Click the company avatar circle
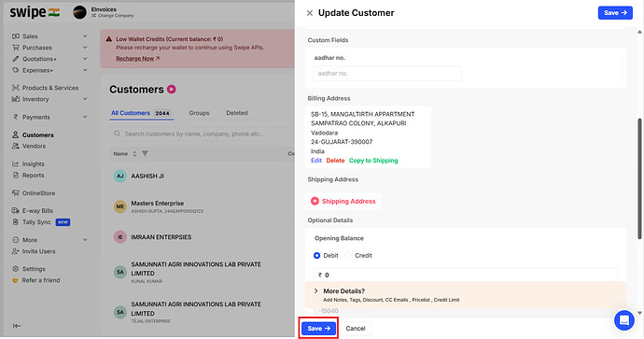 pyautogui.click(x=79, y=12)
